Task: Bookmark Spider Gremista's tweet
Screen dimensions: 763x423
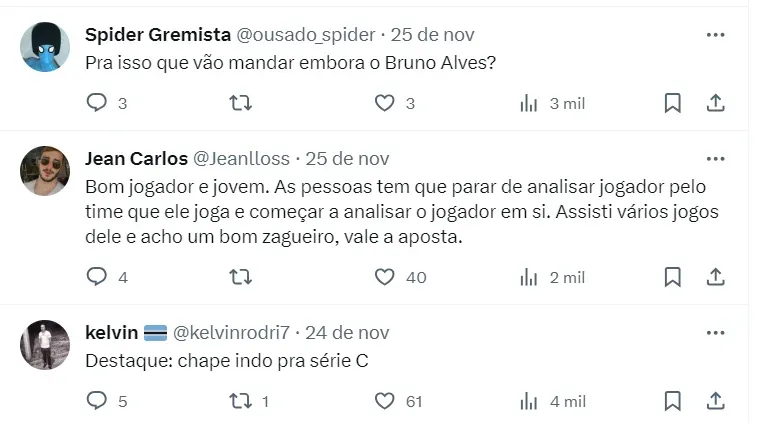Action: click(x=673, y=103)
